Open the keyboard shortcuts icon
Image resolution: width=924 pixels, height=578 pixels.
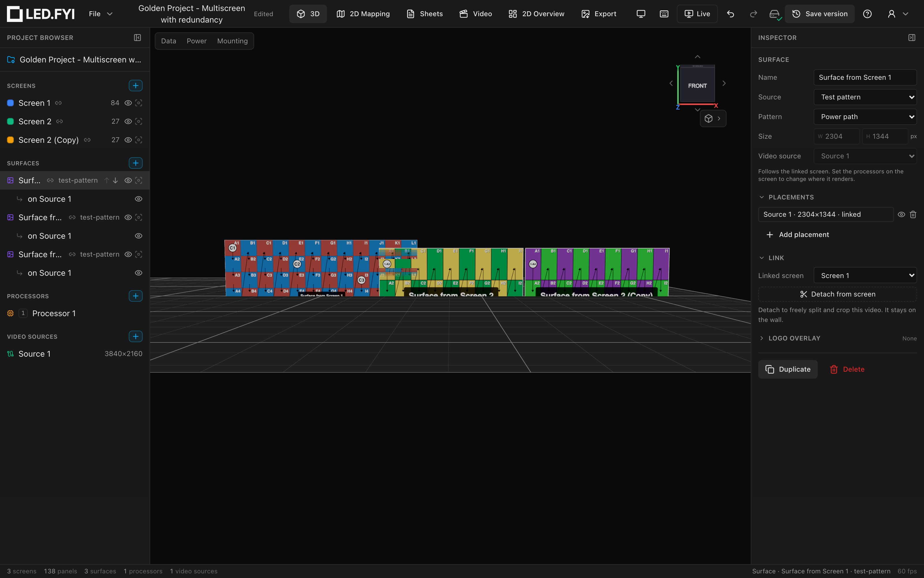[664, 14]
